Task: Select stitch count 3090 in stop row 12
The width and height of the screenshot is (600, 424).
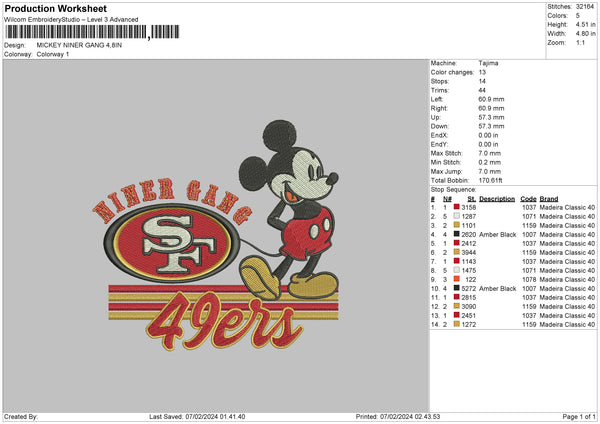Action: pyautogui.click(x=469, y=306)
